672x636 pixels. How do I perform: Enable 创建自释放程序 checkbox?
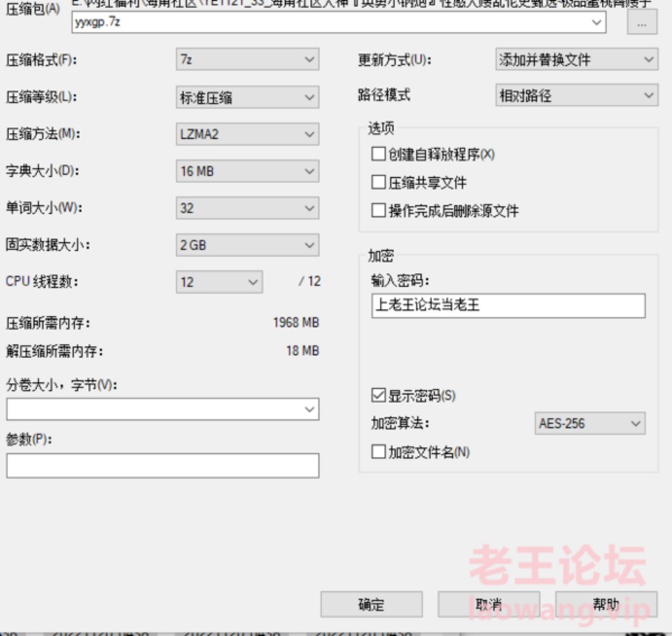click(379, 154)
